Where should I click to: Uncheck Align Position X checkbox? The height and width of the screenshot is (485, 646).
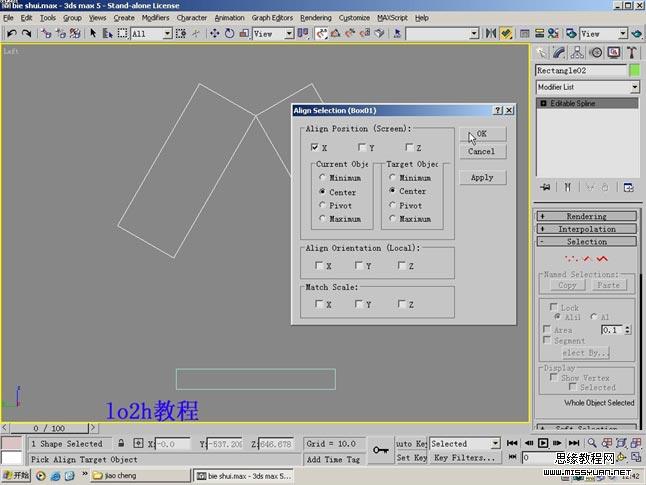[x=315, y=147]
